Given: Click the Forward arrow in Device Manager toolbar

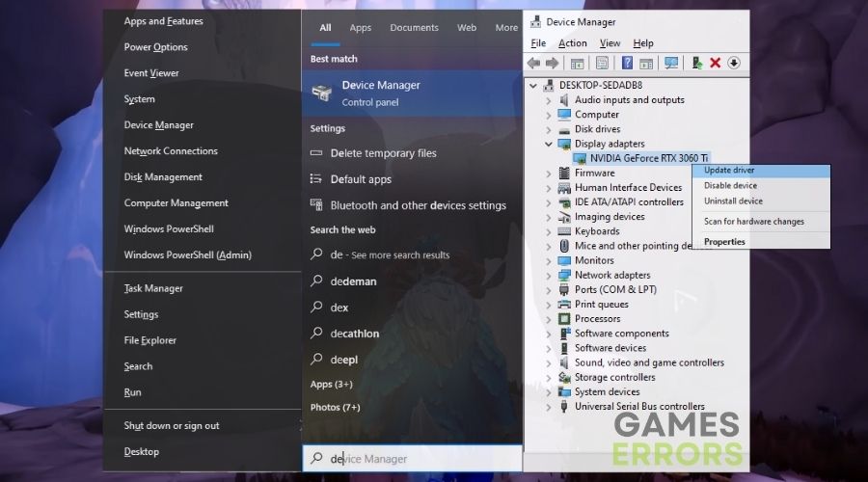Looking at the screenshot, I should click(x=552, y=63).
